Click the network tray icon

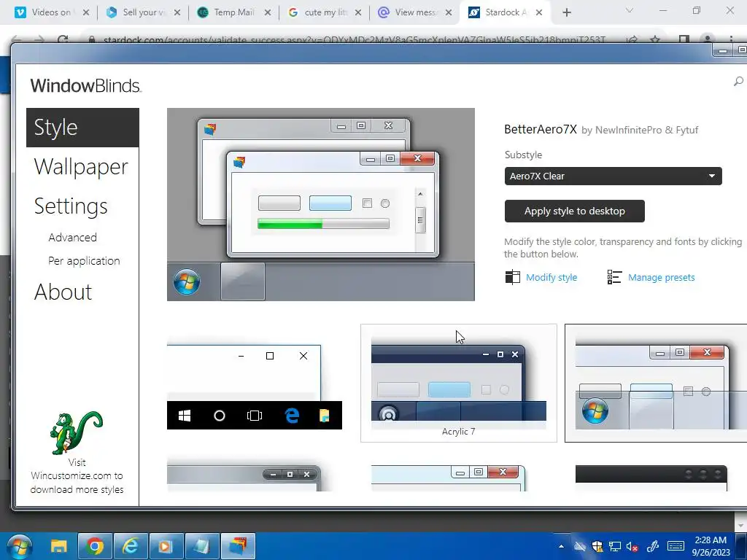pos(614,547)
